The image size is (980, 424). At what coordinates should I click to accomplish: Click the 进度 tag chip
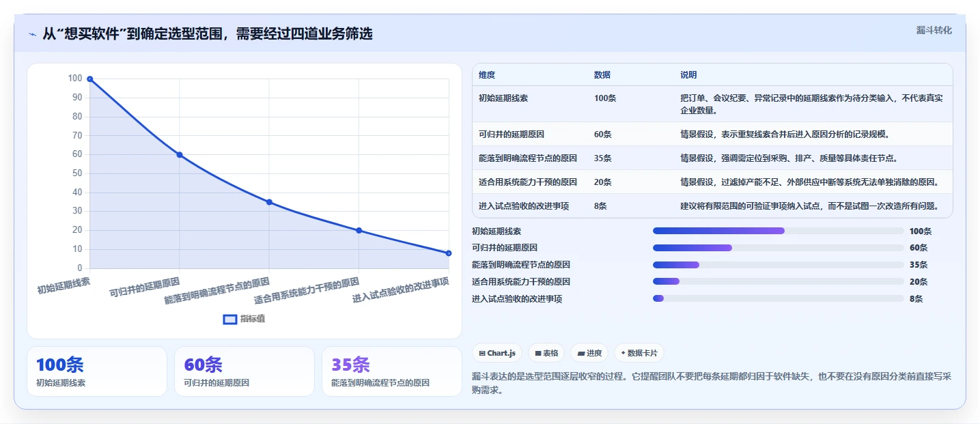pos(589,353)
